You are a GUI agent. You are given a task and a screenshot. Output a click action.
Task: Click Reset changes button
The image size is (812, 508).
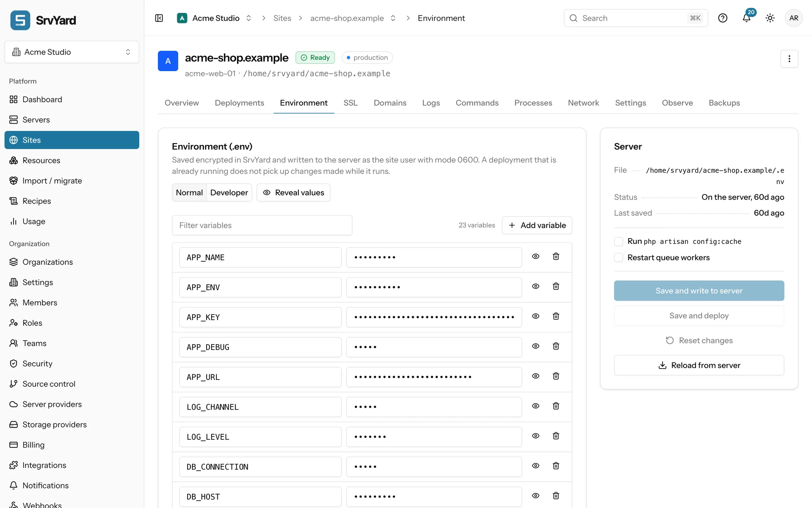tap(699, 341)
